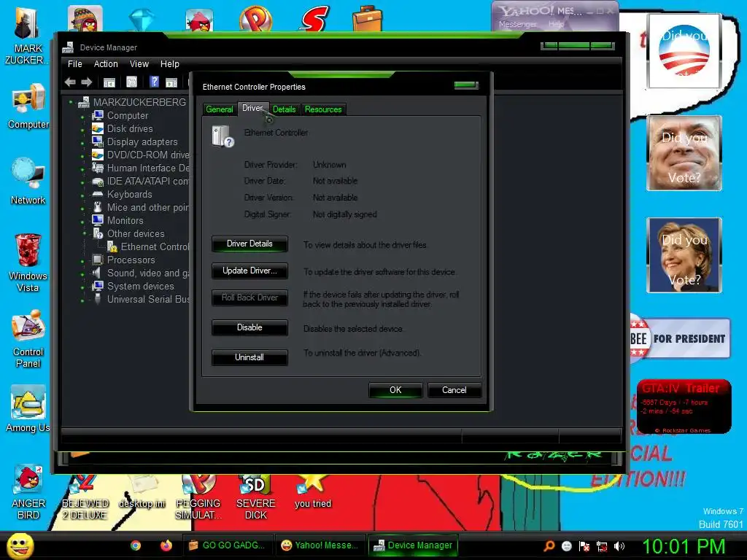
Task: Click the volume speaker tray icon
Action: click(x=619, y=546)
